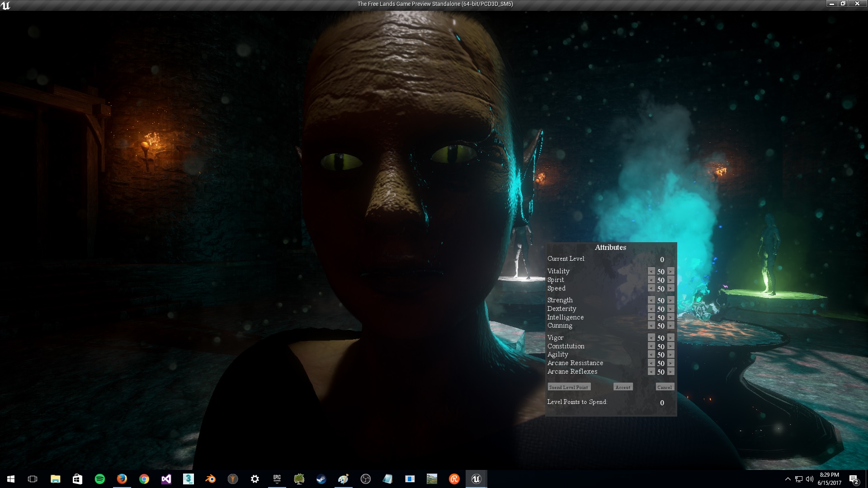868x488 pixels.
Task: Open OBS Studio from the taskbar
Action: 365,479
